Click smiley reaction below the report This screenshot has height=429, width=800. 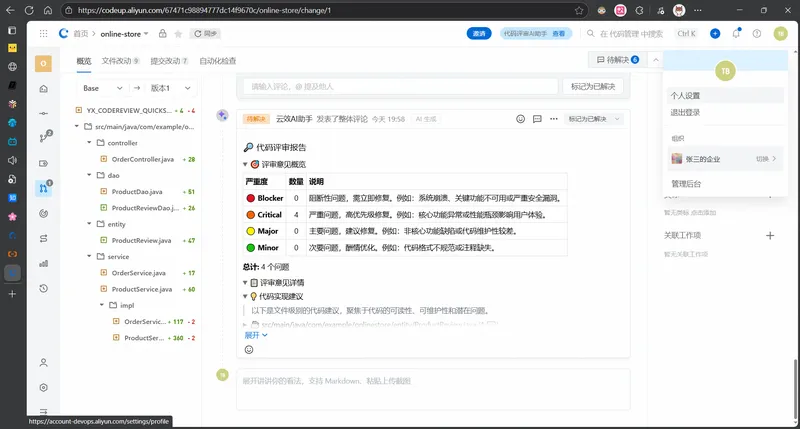pyautogui.click(x=249, y=349)
